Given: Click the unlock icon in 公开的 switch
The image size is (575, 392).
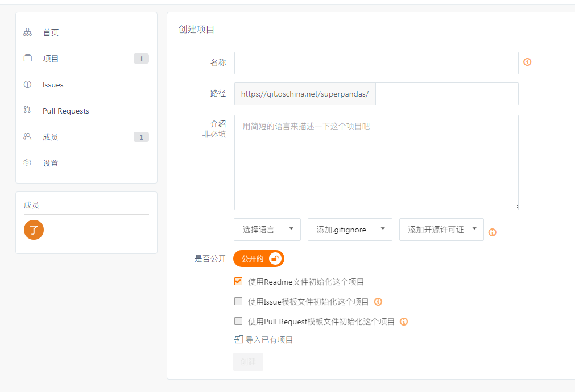Looking at the screenshot, I should pos(275,258).
